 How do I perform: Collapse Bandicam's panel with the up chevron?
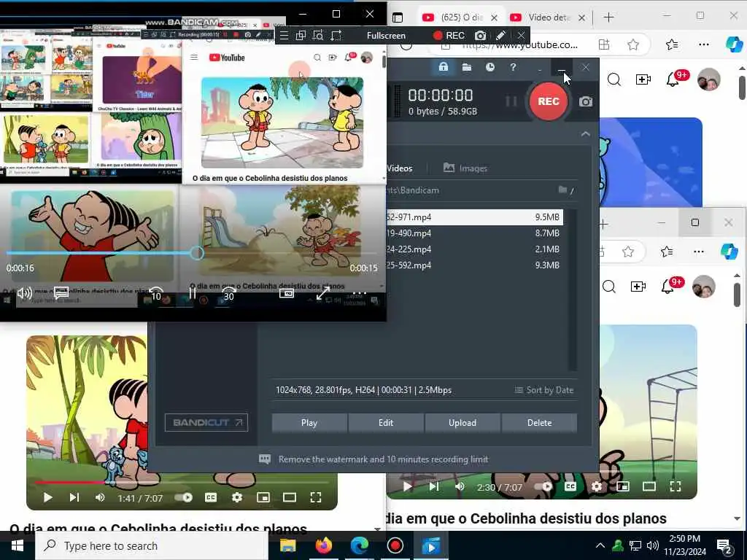[586, 134]
